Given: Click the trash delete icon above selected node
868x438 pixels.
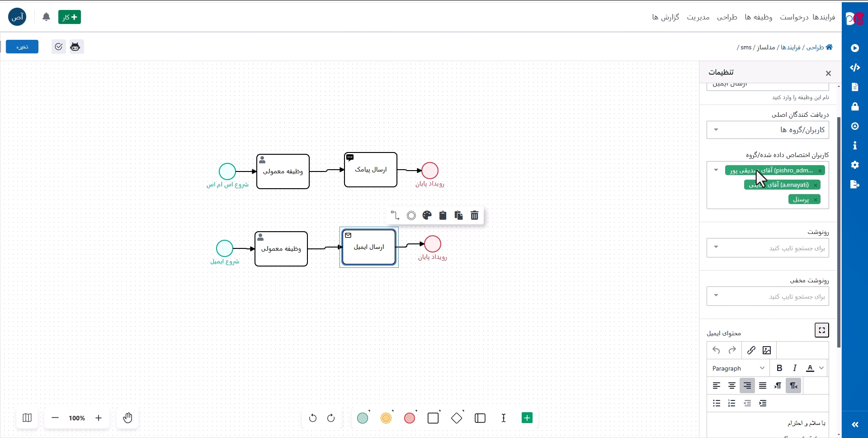Looking at the screenshot, I should coord(474,215).
